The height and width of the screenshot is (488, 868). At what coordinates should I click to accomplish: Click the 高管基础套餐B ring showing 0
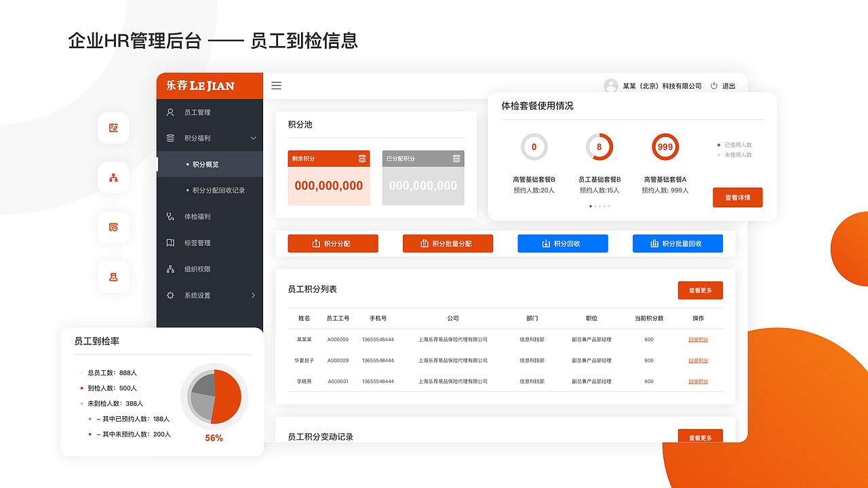(534, 147)
